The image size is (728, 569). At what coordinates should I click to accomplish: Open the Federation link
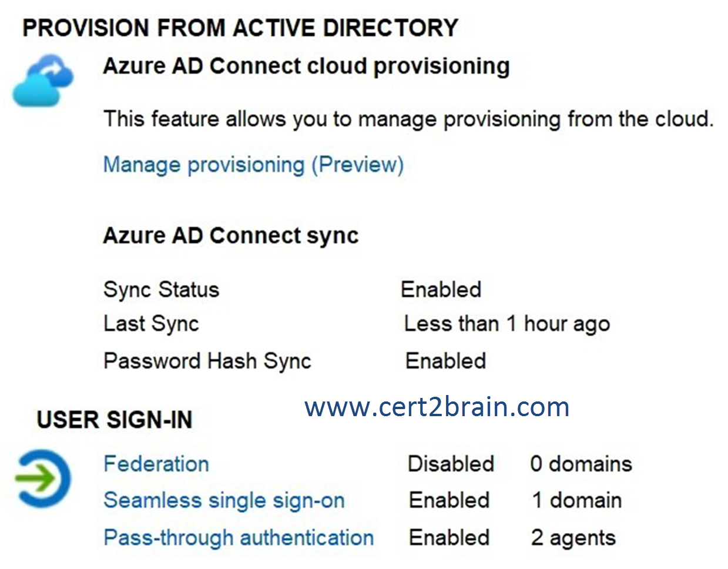click(x=156, y=464)
